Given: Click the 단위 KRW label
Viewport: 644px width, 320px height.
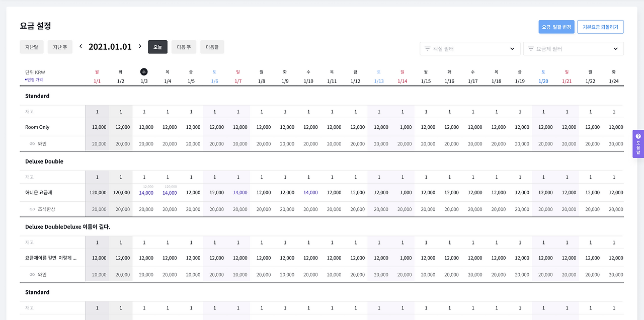Looking at the screenshot, I should point(35,72).
